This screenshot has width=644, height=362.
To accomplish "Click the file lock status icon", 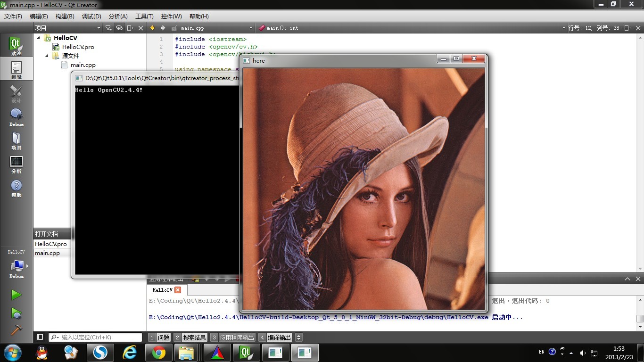I will coord(174,28).
